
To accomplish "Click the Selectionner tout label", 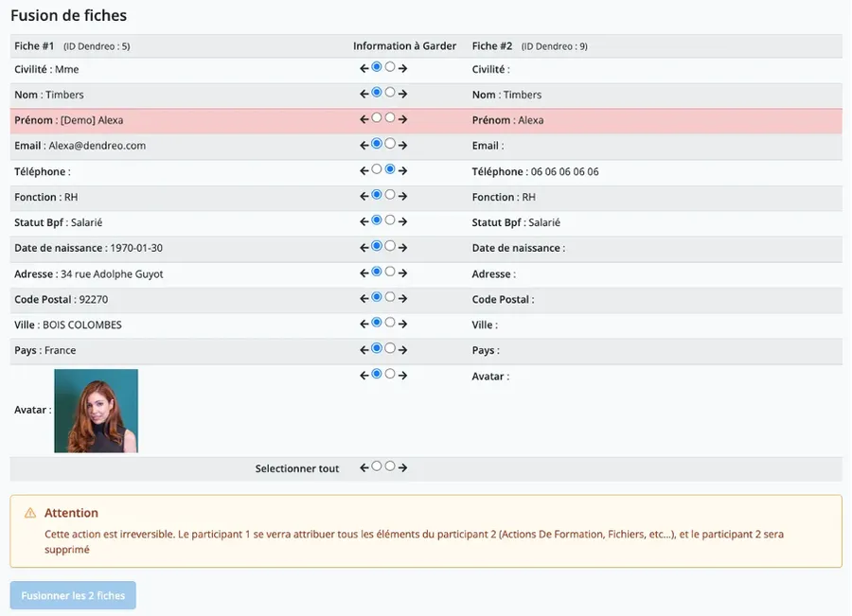I will [x=297, y=468].
